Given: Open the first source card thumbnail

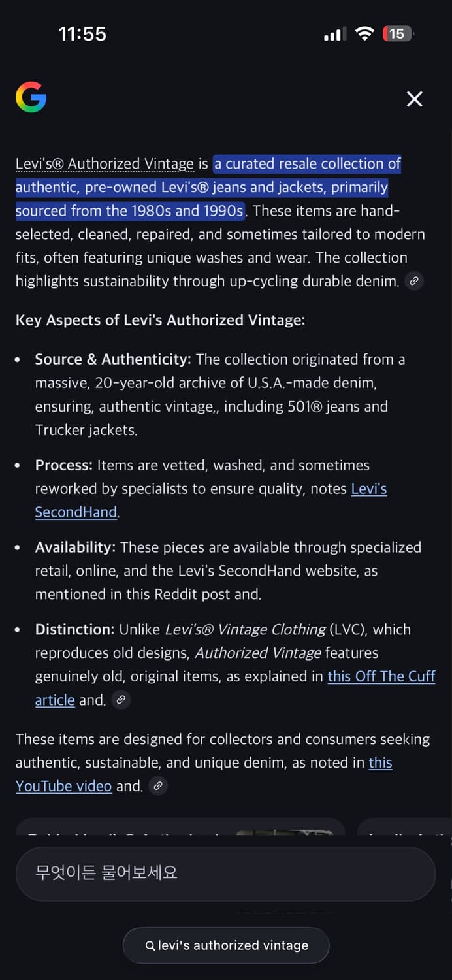Looking at the screenshot, I should [x=284, y=831].
